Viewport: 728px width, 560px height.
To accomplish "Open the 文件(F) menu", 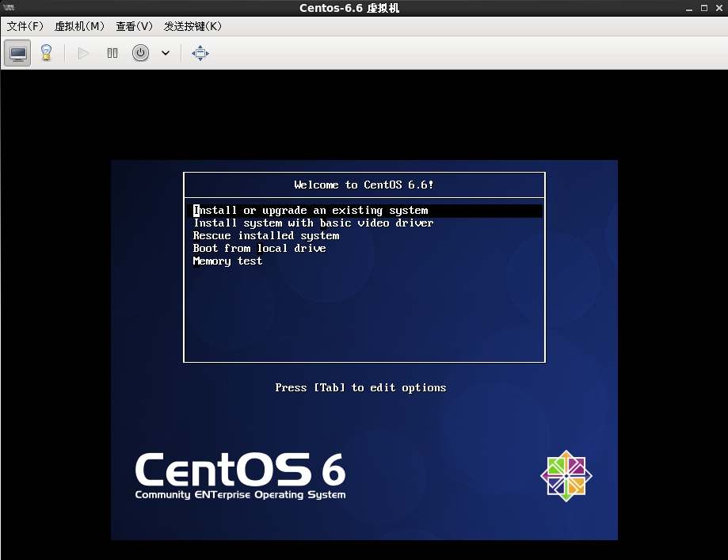I will pyautogui.click(x=25, y=26).
